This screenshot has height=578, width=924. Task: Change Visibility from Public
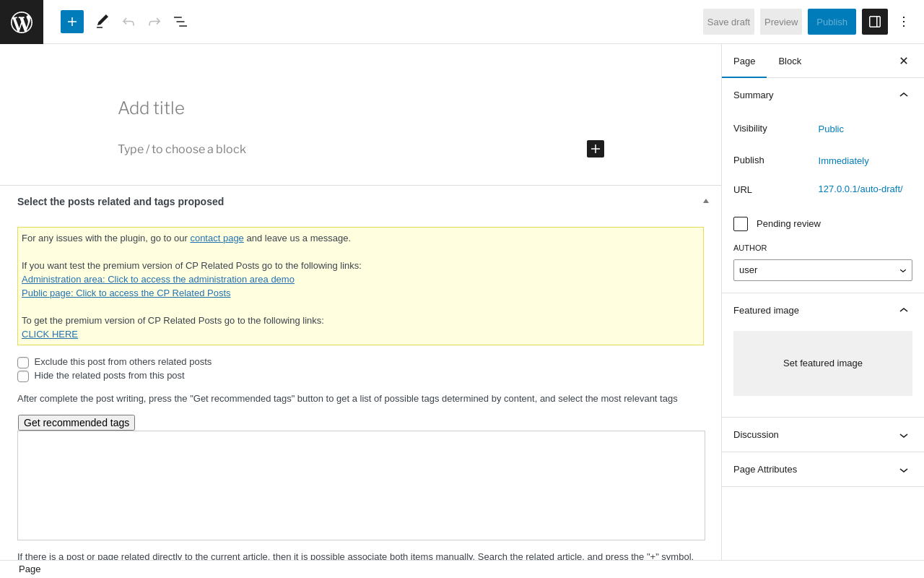[x=831, y=129]
